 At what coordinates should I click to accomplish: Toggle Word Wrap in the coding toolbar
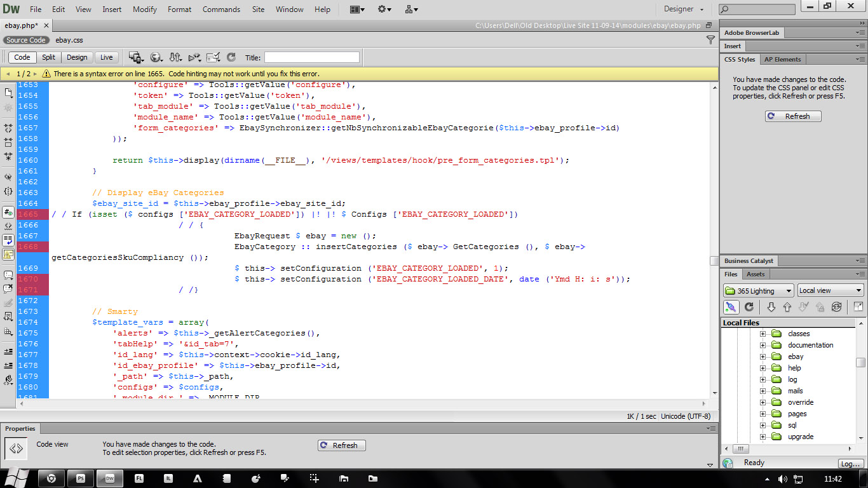click(x=8, y=240)
